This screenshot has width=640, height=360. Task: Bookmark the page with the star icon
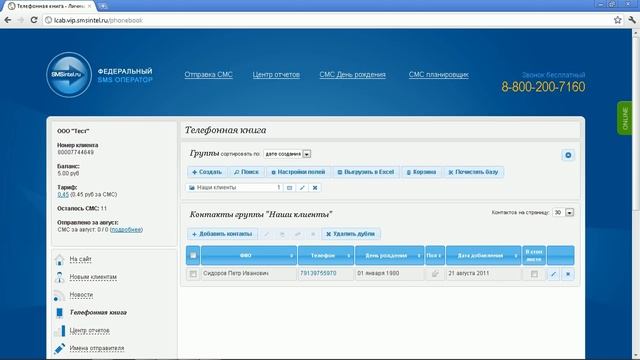618,20
